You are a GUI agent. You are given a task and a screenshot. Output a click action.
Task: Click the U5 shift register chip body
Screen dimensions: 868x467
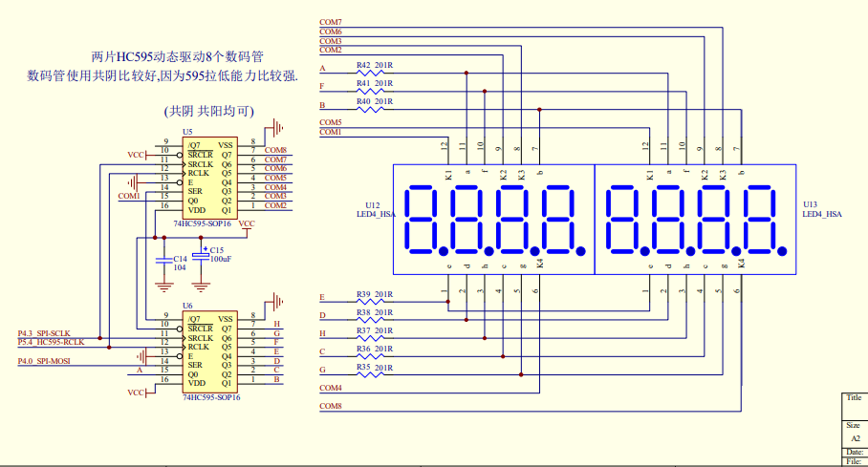pyautogui.click(x=209, y=178)
